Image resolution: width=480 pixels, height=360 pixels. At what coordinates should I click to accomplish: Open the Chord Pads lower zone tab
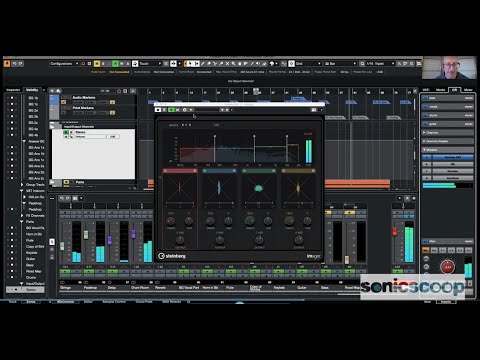144,301
